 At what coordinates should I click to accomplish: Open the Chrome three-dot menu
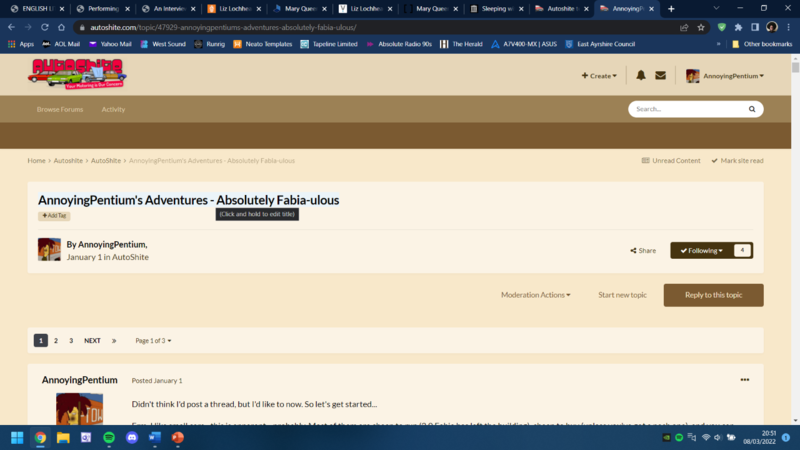[789, 28]
